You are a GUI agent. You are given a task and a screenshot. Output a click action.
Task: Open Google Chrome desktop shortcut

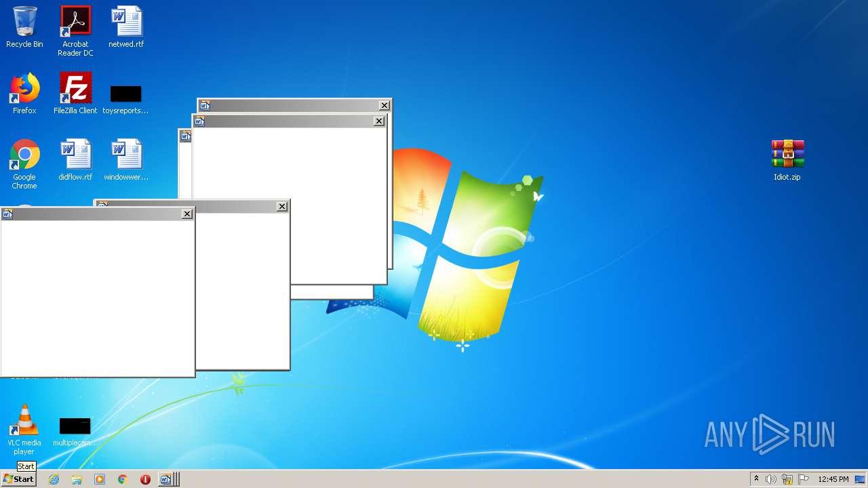click(x=24, y=164)
